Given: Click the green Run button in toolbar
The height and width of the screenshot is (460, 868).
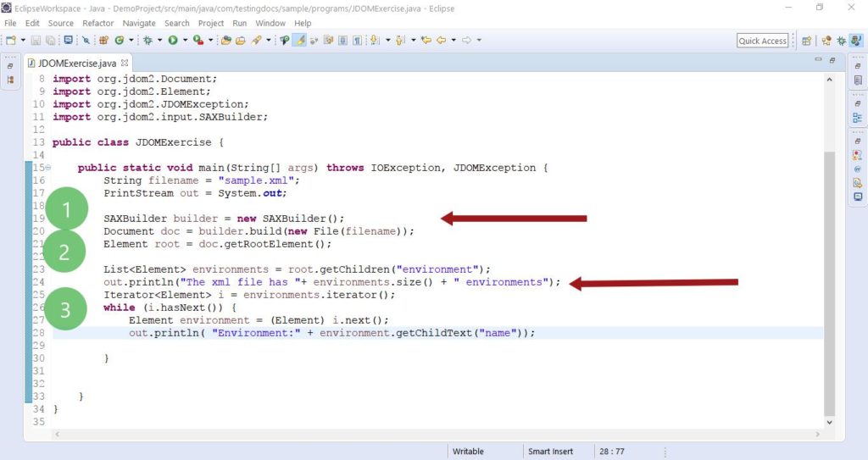Looking at the screenshot, I should (172, 40).
